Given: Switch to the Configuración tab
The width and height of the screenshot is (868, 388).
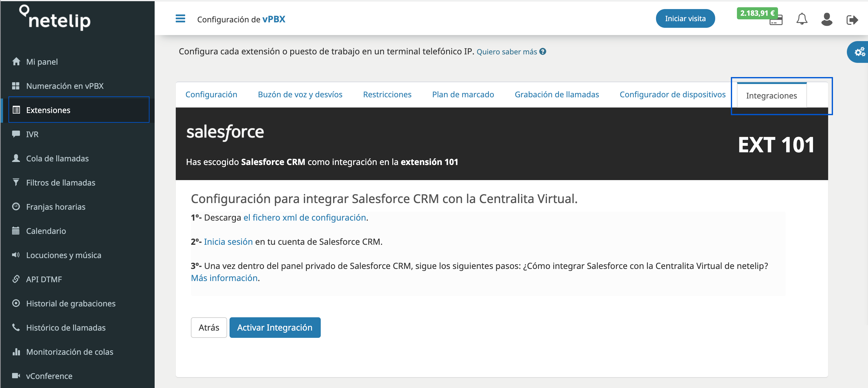Looking at the screenshot, I should 211,95.
